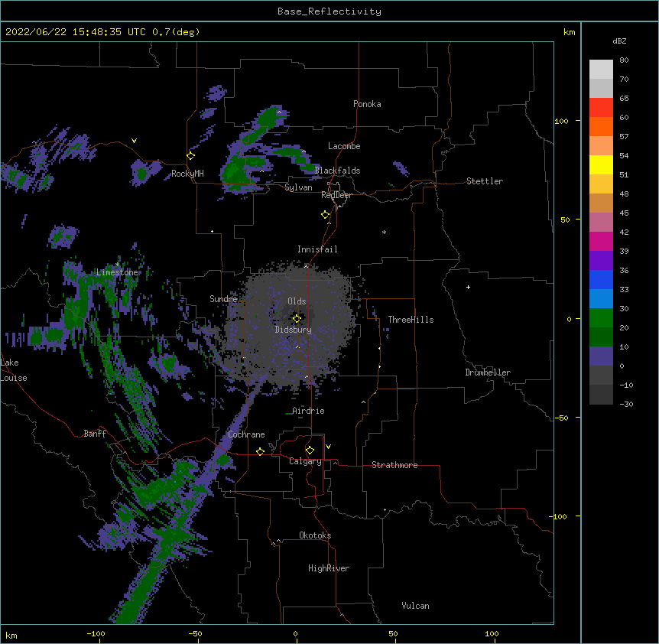Click the white asterisk marker east of Innisfail
This screenshot has width=659, height=644.
(384, 232)
